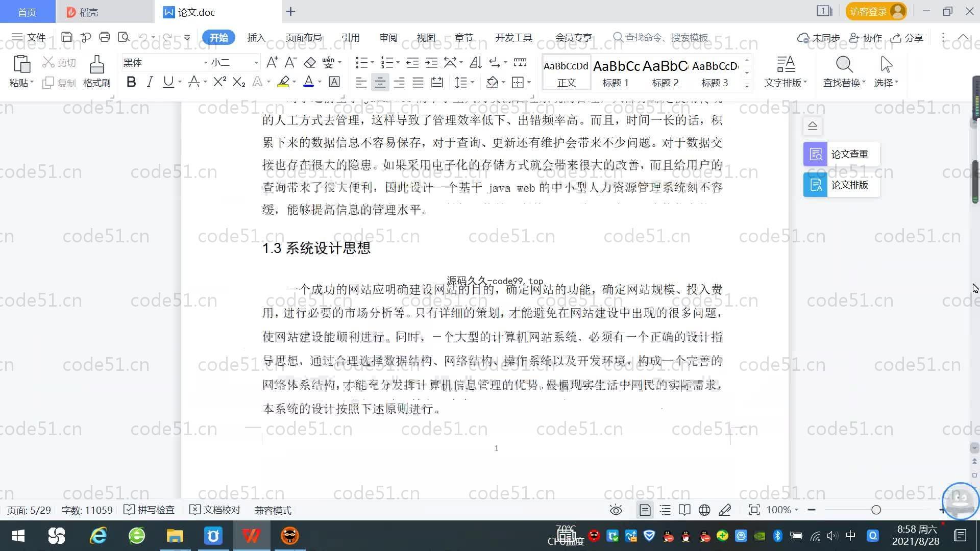Viewport: 980px width, 551px height.
Task: Switch to reading view
Action: click(x=684, y=510)
